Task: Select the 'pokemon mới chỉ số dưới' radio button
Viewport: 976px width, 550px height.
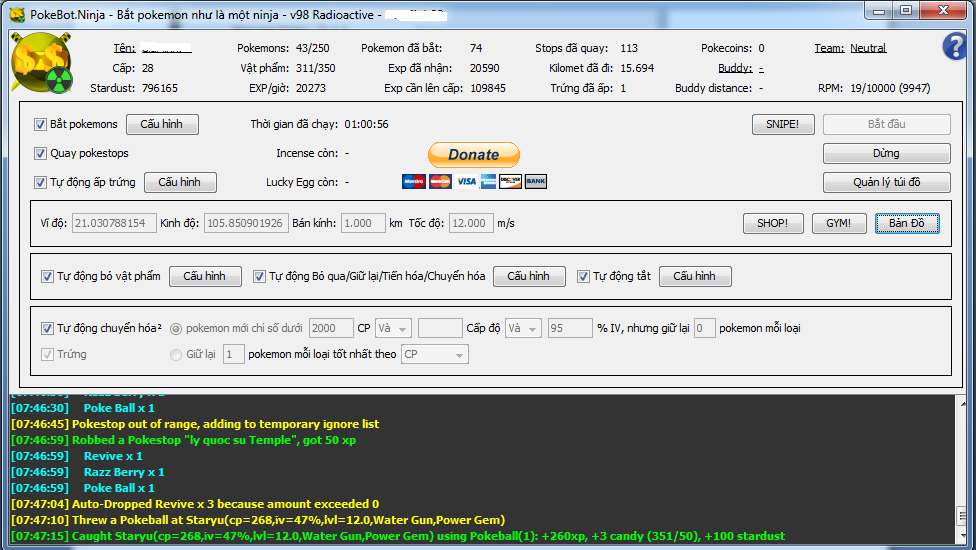Action: point(176,329)
